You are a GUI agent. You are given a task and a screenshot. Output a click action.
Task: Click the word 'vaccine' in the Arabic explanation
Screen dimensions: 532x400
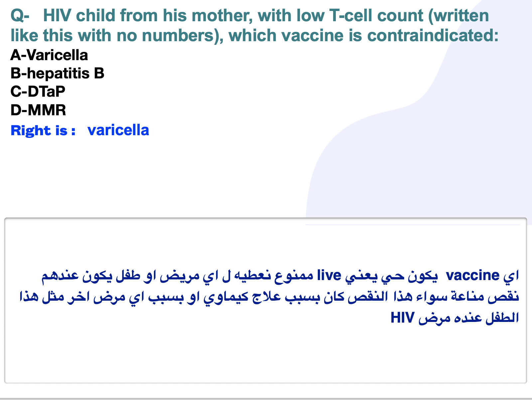472,275
